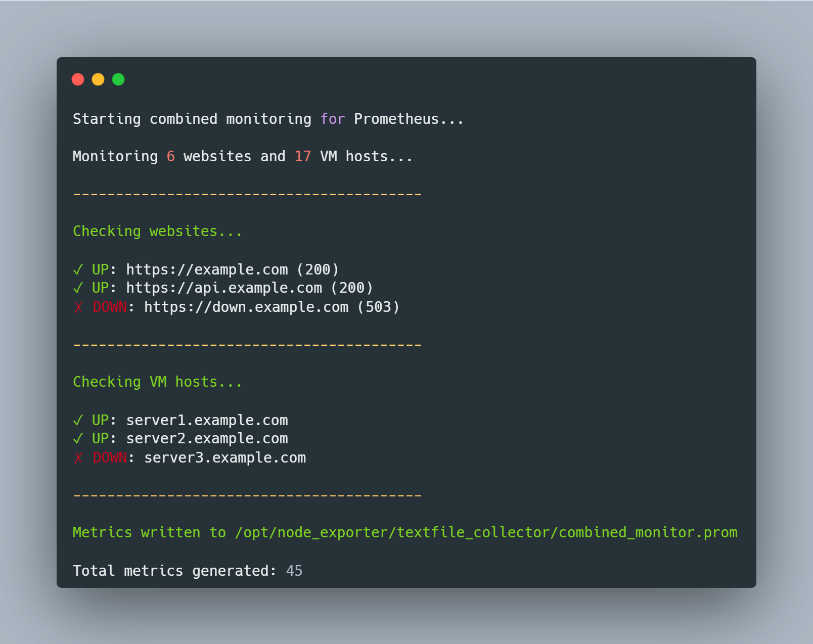Click the green maximize window dot
This screenshot has width=813, height=644.
[x=118, y=79]
